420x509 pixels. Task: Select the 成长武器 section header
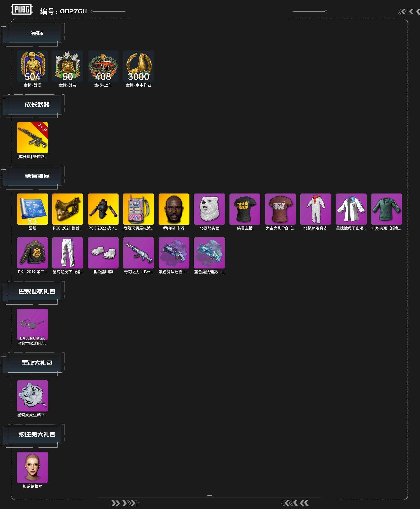click(37, 105)
